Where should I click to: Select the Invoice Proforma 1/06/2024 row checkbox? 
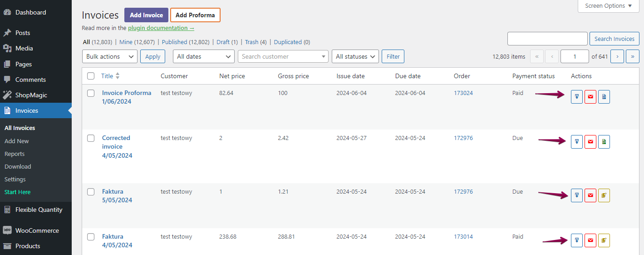(91, 93)
